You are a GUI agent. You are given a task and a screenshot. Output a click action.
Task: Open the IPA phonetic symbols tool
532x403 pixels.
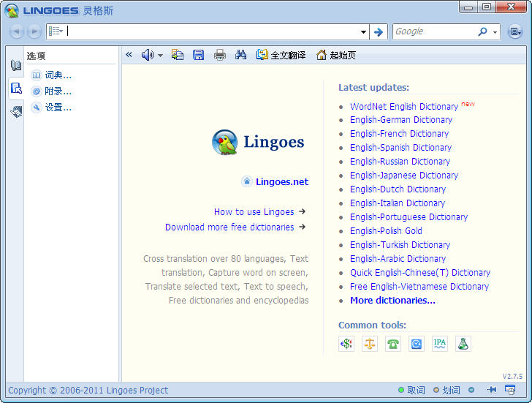tap(439, 344)
